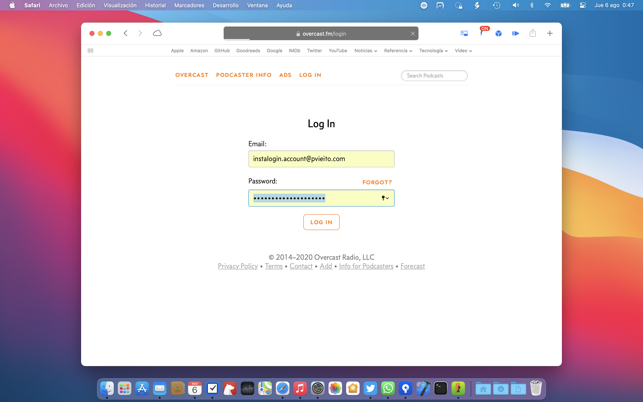Launch Twitter from the Dock

[x=370, y=388]
